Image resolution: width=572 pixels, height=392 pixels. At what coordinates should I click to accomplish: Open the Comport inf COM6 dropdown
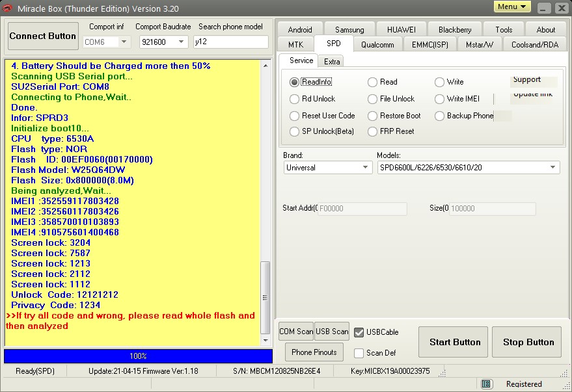pyautogui.click(x=124, y=42)
